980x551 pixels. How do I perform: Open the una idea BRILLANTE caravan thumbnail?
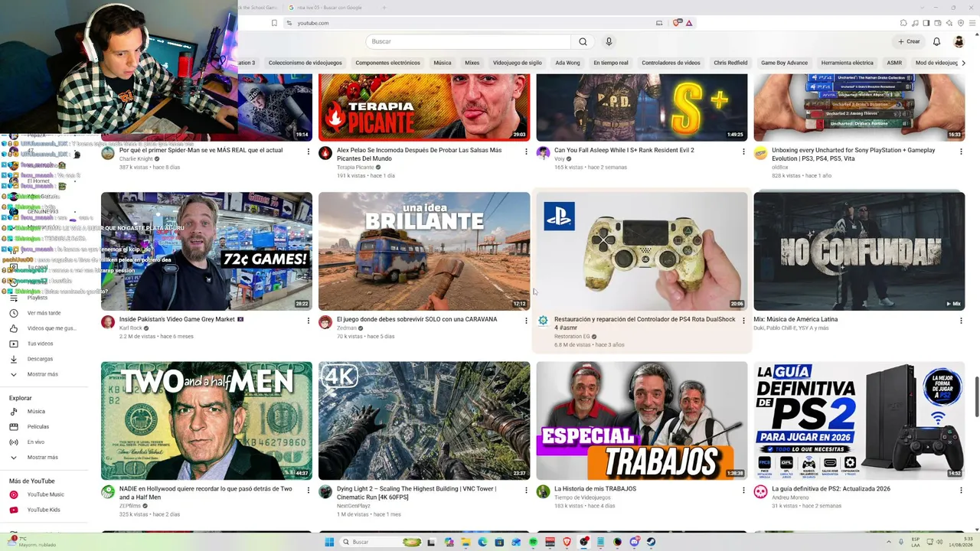click(424, 251)
